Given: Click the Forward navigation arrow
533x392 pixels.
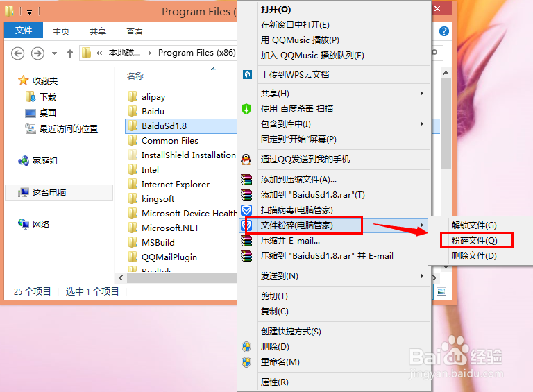Looking at the screenshot, I should pyautogui.click(x=37, y=53).
